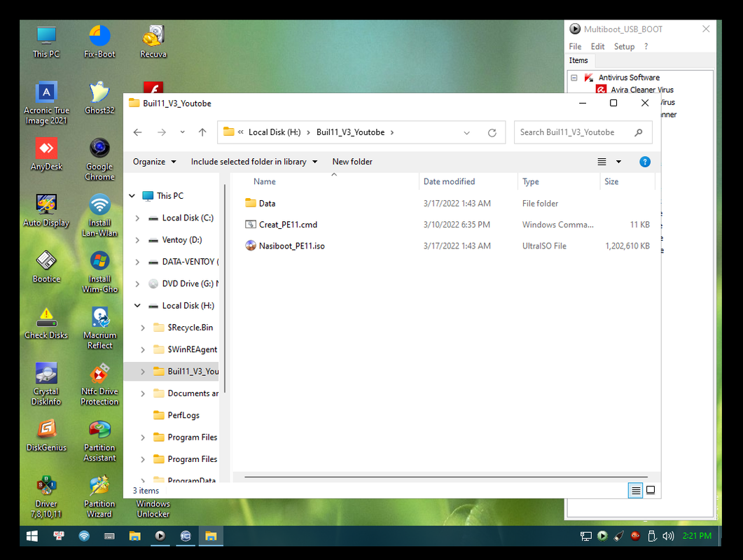The width and height of the screenshot is (743, 560).
Task: Open the Auto Display desktop icon
Action: [46, 211]
